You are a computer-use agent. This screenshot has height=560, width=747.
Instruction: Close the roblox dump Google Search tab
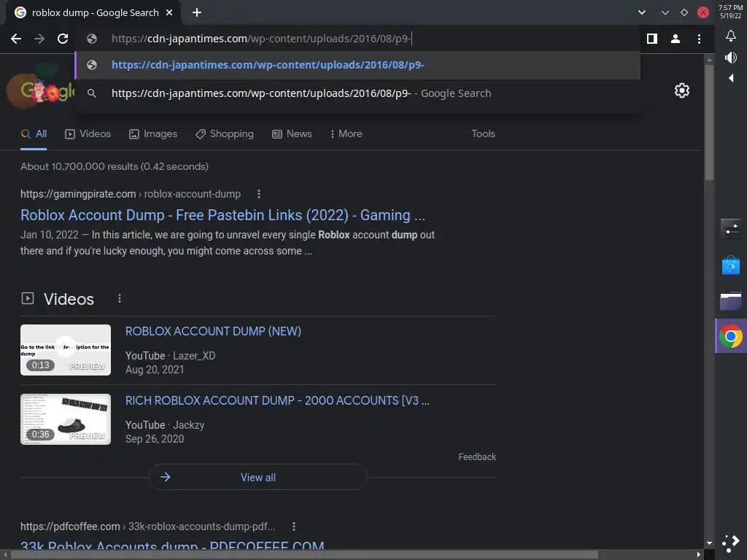pos(169,12)
